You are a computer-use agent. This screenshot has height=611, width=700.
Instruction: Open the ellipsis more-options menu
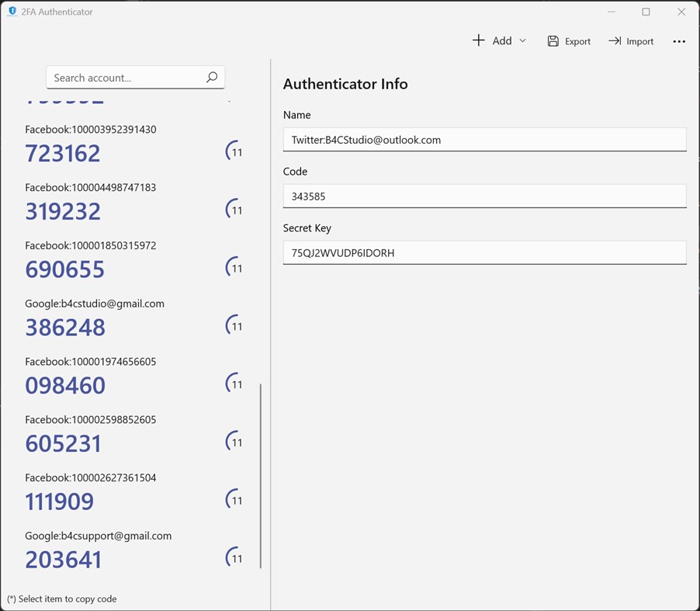click(x=679, y=41)
